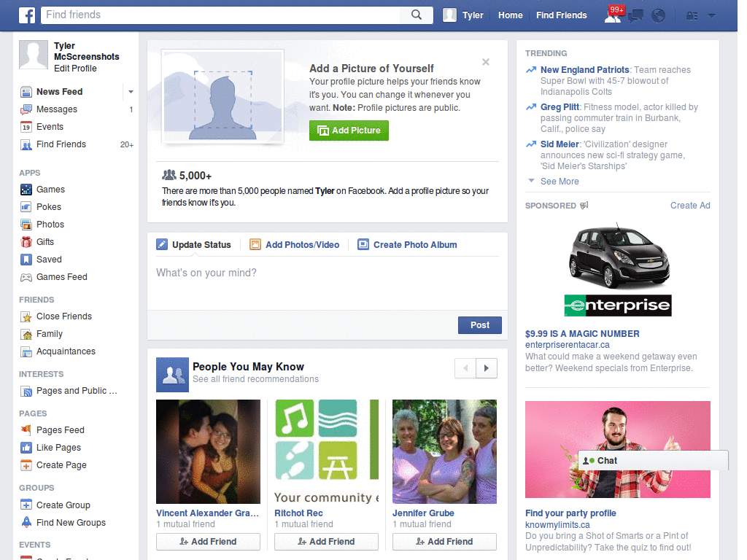The image size is (747, 560).
Task: Click the Facebook logo icon
Action: tap(27, 15)
